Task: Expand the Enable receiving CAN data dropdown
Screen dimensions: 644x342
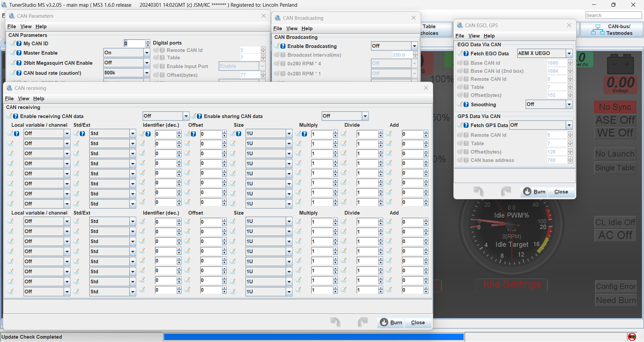Action: [186, 116]
